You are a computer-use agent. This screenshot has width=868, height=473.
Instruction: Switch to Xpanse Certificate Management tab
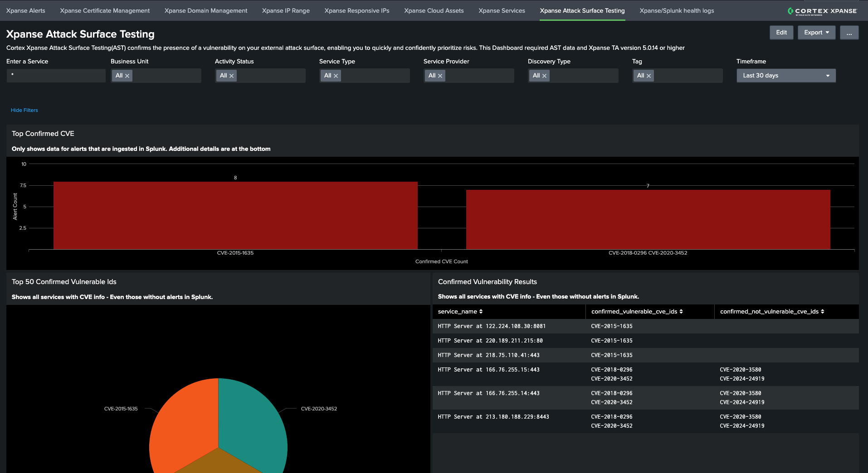105,10
